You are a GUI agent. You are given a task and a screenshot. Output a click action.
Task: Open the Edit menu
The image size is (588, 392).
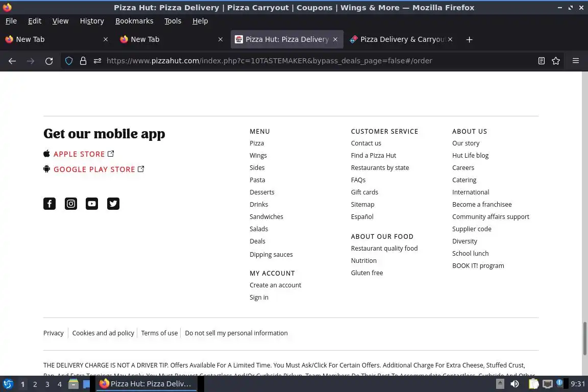[x=35, y=21]
